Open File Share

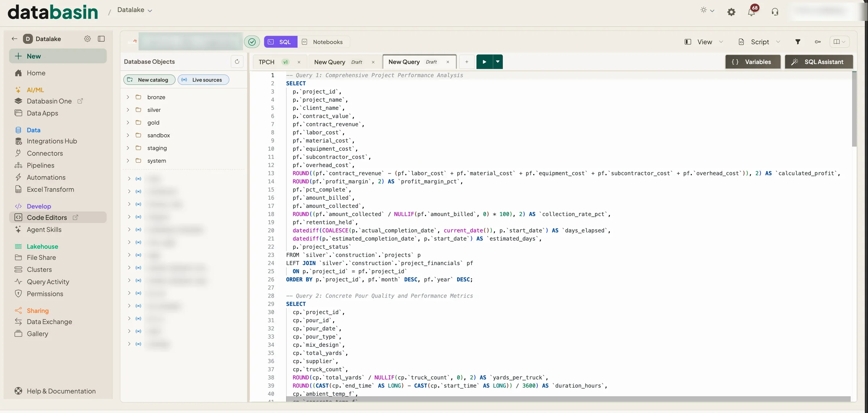pos(41,257)
